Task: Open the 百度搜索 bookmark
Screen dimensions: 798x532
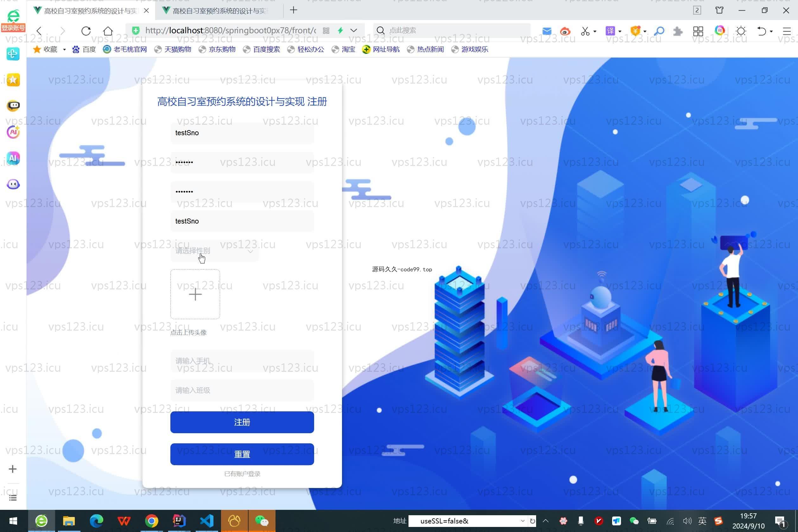Action: pos(262,49)
